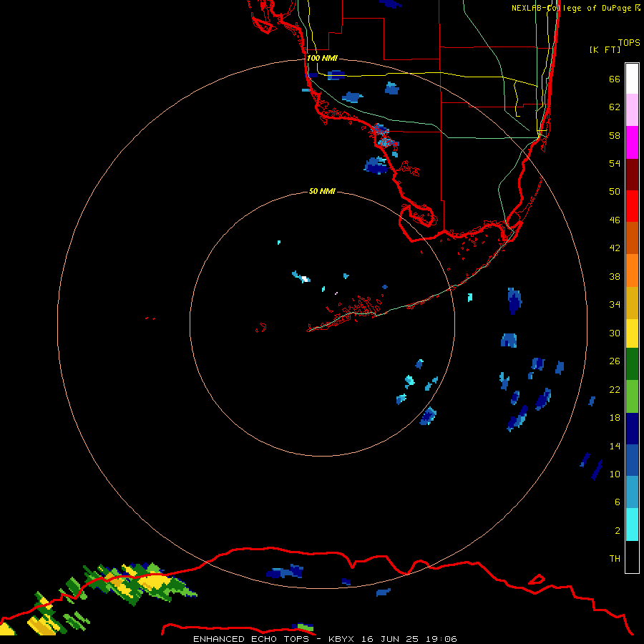Image resolution: width=644 pixels, height=644 pixels.
Task: Click the 66 legend value
Action: point(615,79)
